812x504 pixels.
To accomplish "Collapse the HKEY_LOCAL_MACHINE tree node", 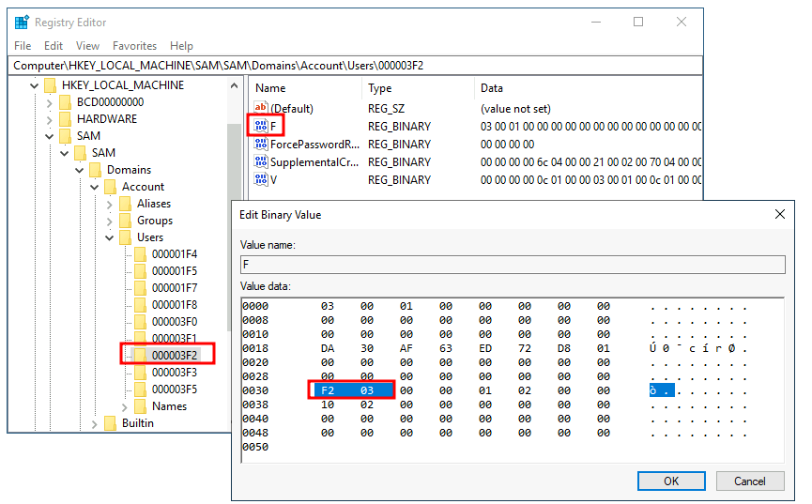I will point(34,85).
